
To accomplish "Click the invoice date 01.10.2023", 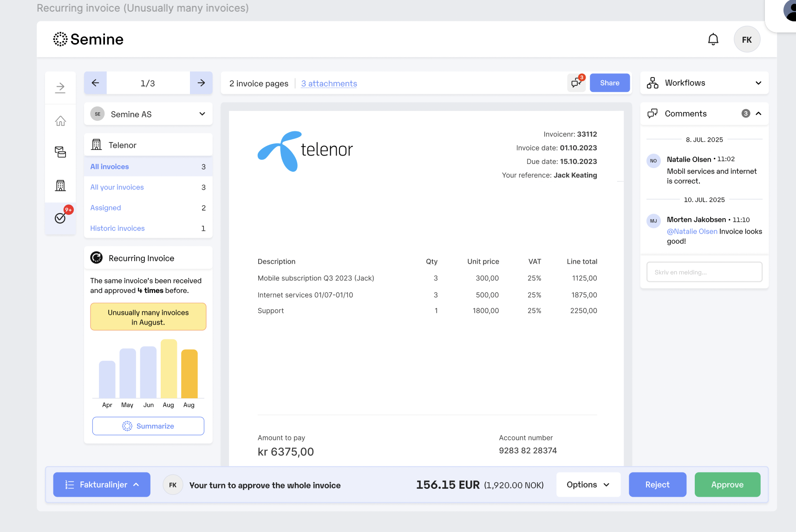I will (579, 148).
